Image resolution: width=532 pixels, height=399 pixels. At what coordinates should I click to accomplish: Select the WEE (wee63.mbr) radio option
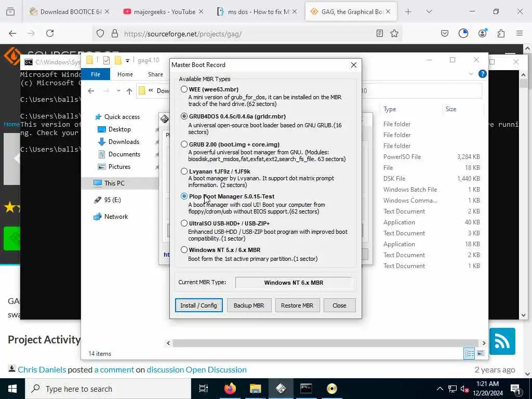tap(184, 89)
